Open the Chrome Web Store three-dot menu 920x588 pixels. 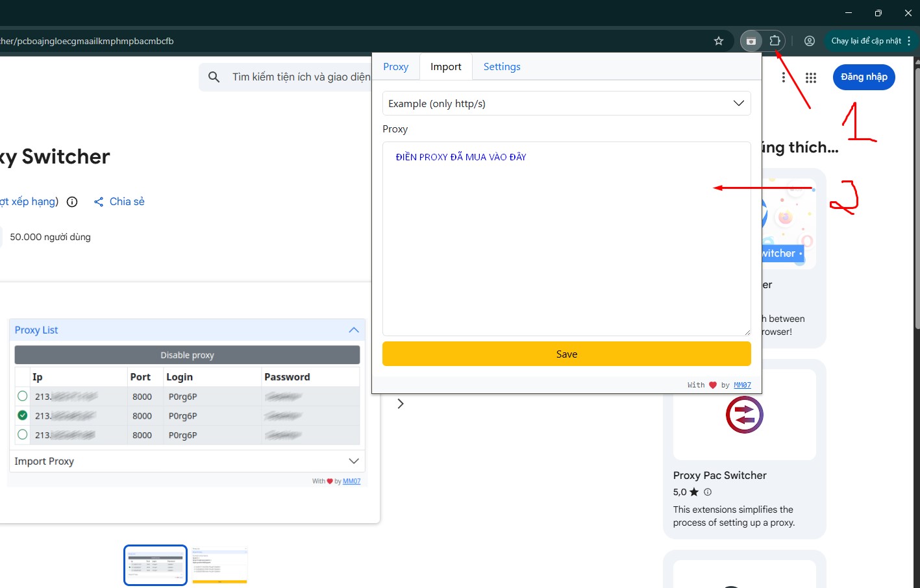pyautogui.click(x=784, y=78)
